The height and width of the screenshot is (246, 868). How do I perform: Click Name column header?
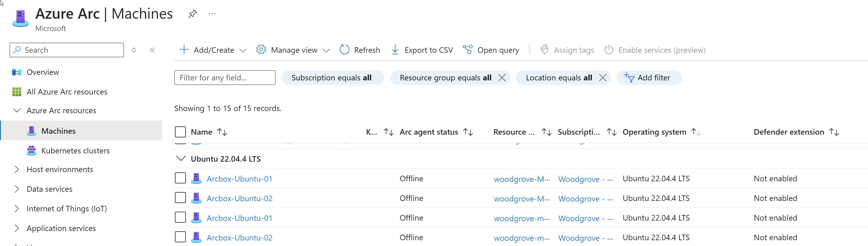coord(202,132)
